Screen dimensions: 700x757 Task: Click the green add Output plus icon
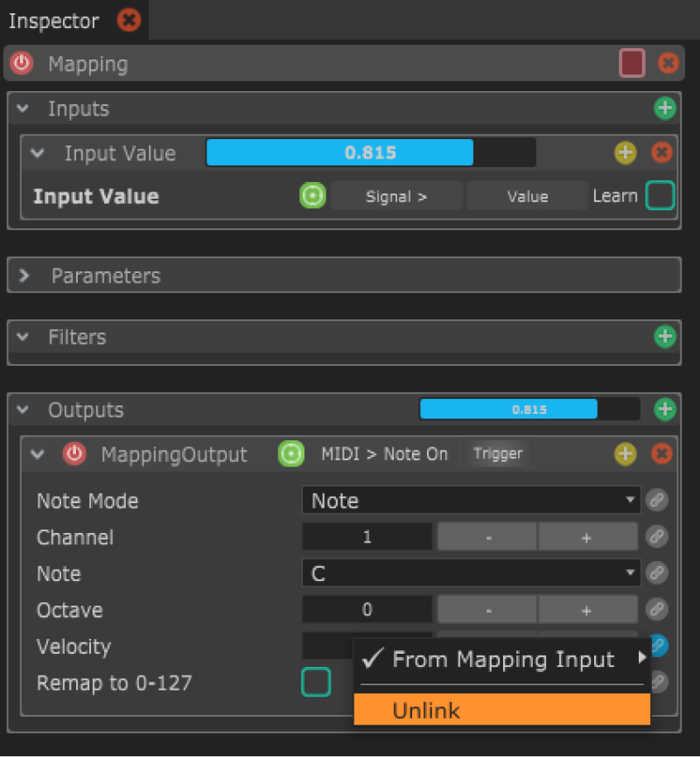(x=665, y=409)
